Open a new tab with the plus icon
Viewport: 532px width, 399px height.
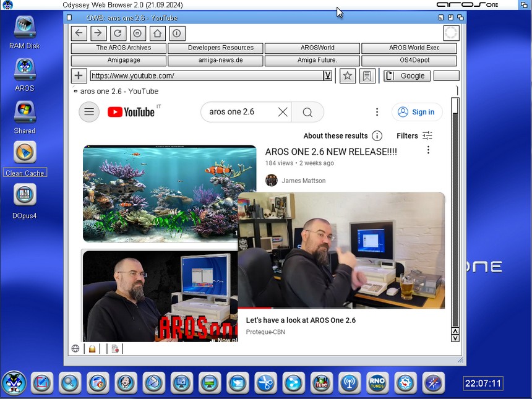coord(79,76)
